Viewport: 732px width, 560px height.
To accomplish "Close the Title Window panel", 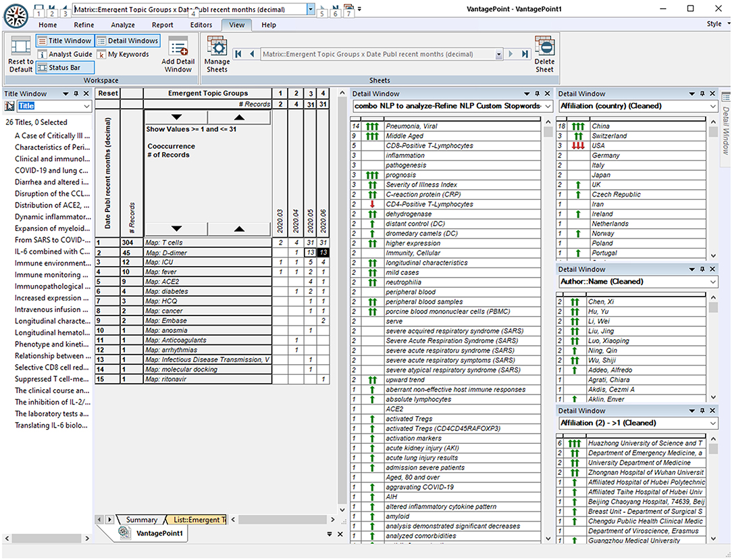I will point(86,93).
